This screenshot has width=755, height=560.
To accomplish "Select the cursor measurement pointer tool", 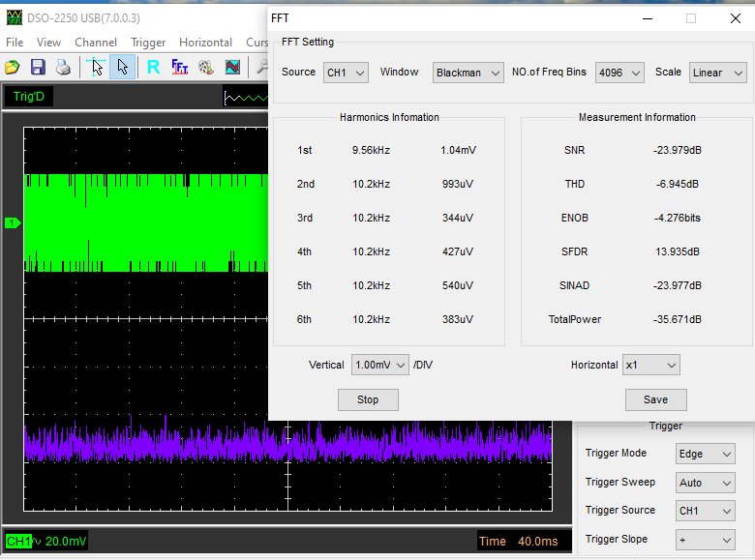I will tap(96, 67).
